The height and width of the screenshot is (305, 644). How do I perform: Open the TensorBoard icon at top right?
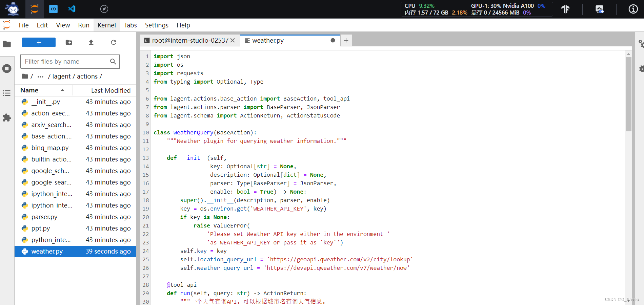[x=565, y=9]
